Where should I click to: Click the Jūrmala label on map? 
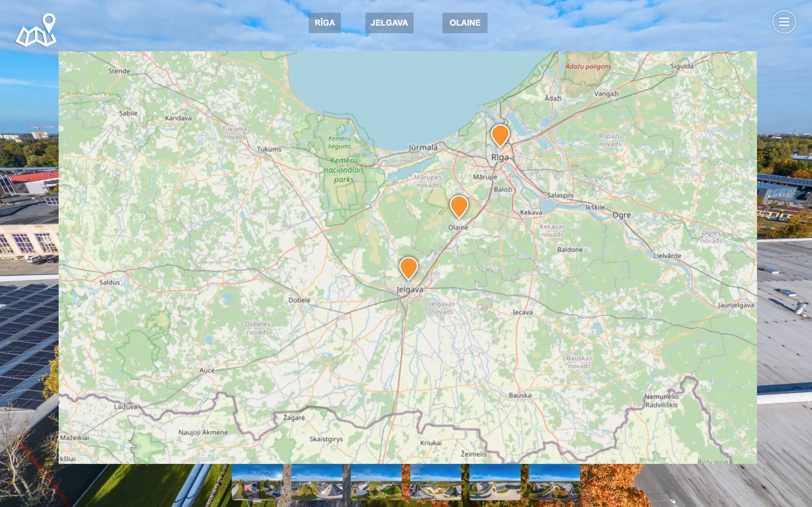423,148
